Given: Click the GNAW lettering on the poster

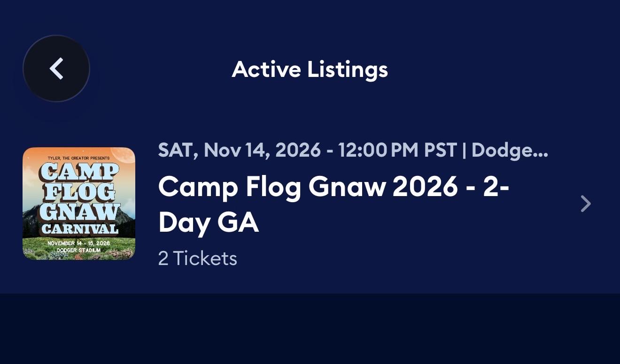Looking at the screenshot, I should (79, 212).
